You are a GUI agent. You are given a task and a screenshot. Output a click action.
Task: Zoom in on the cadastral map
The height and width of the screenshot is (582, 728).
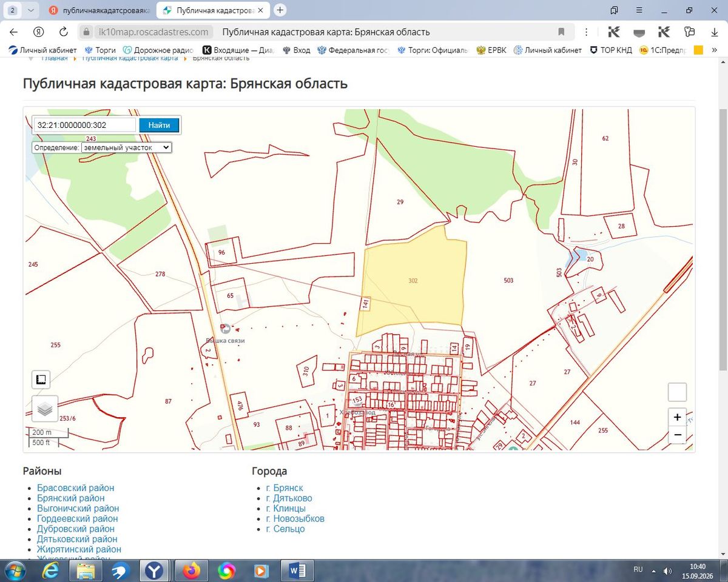click(677, 417)
